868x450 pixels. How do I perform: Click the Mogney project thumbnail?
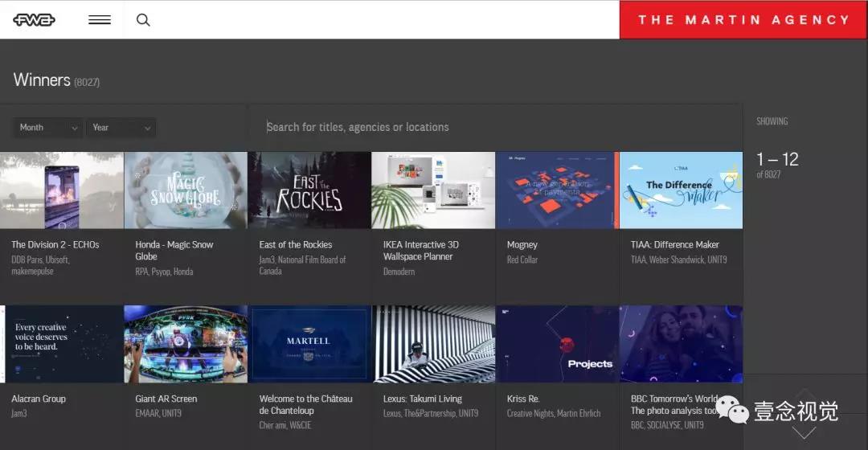click(x=557, y=190)
